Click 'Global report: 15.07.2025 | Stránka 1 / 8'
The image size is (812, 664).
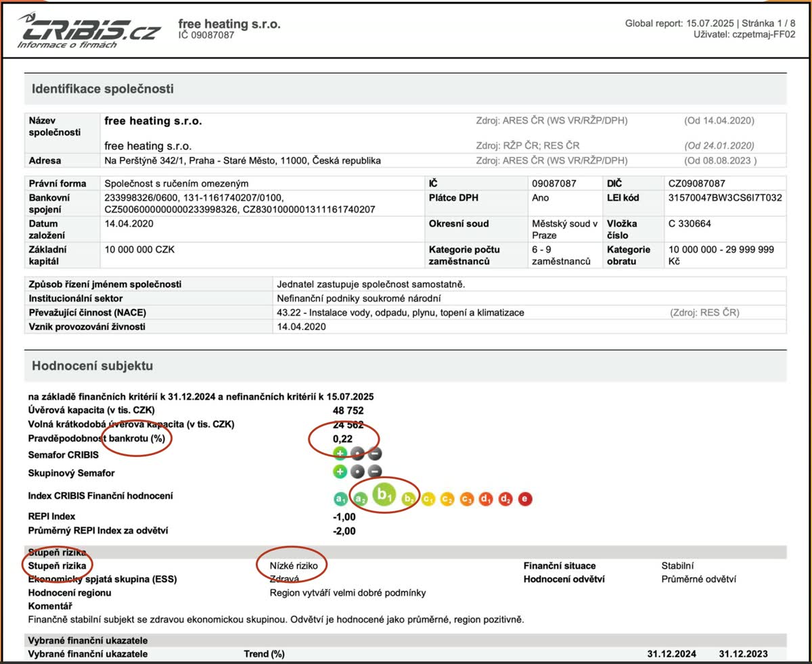click(x=710, y=24)
